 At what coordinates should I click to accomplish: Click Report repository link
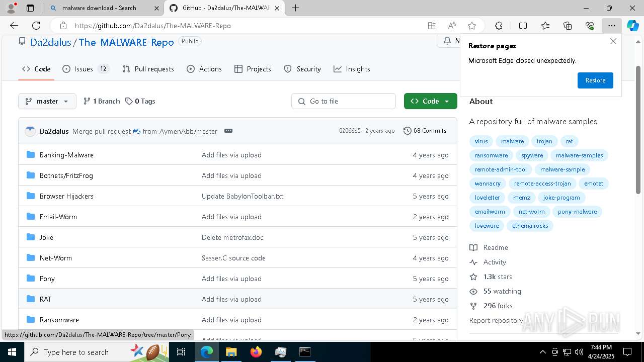[x=496, y=320]
